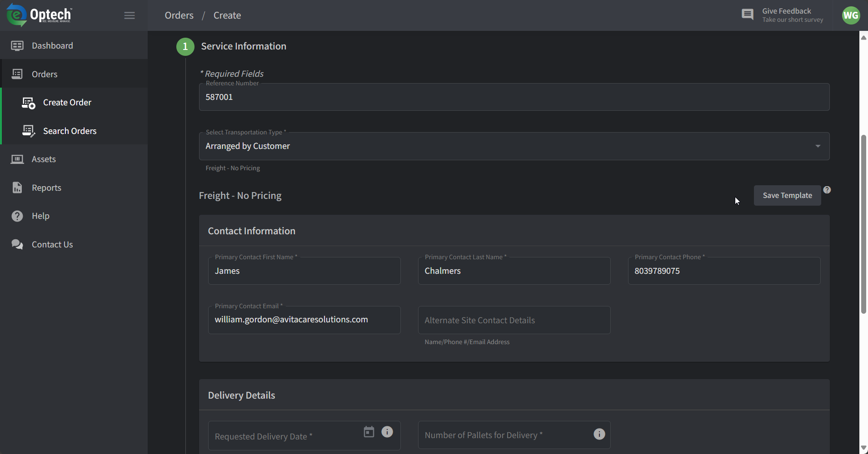
Task: Click the Number of Pallets info icon
Action: coord(599,434)
